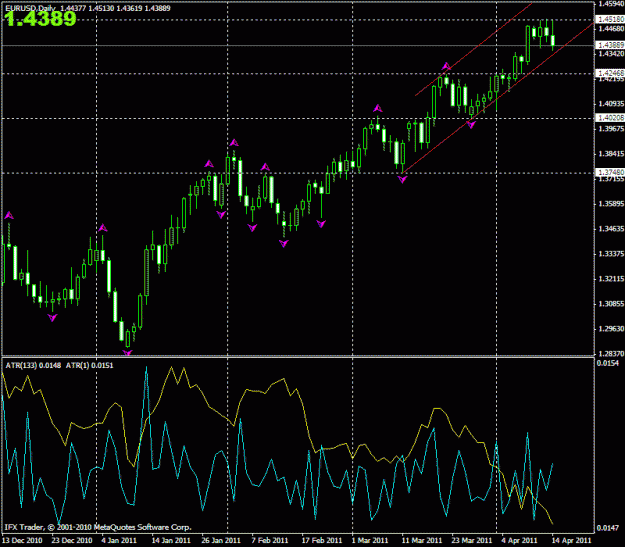Click the 23 Mar 2011 date label

tap(472, 541)
